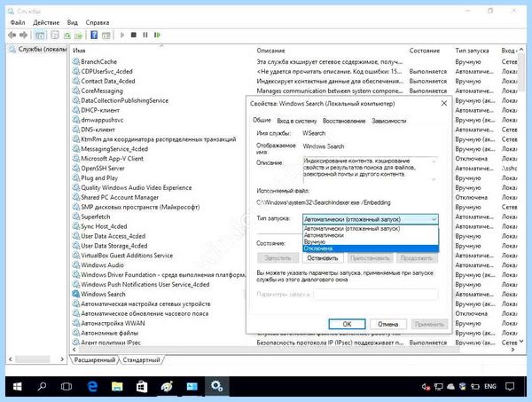This screenshot has width=532, height=402.
Task: Click the network tray icon
Action: point(439,386)
